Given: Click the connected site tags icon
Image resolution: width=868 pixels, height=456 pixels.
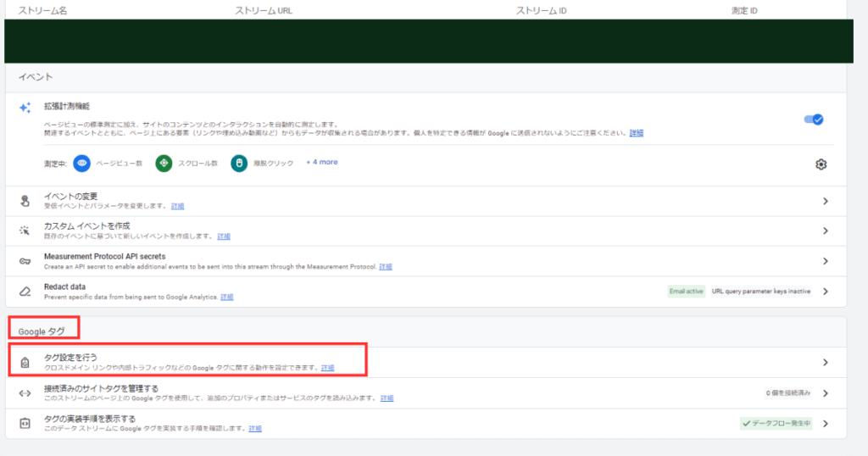Looking at the screenshot, I should (x=25, y=393).
